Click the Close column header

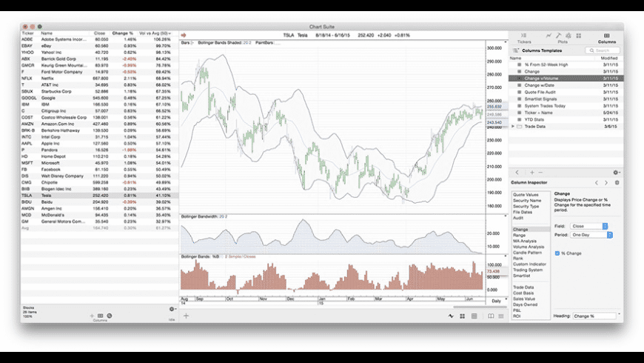[99, 33]
